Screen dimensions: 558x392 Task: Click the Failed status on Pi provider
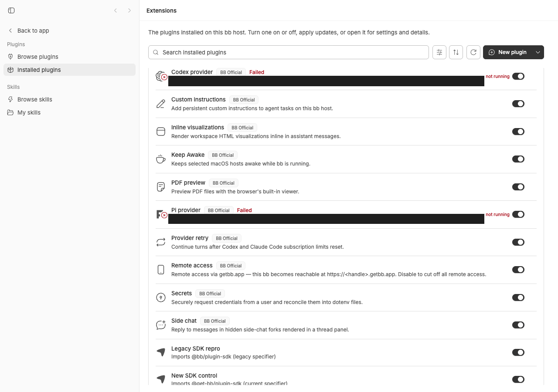(x=245, y=210)
